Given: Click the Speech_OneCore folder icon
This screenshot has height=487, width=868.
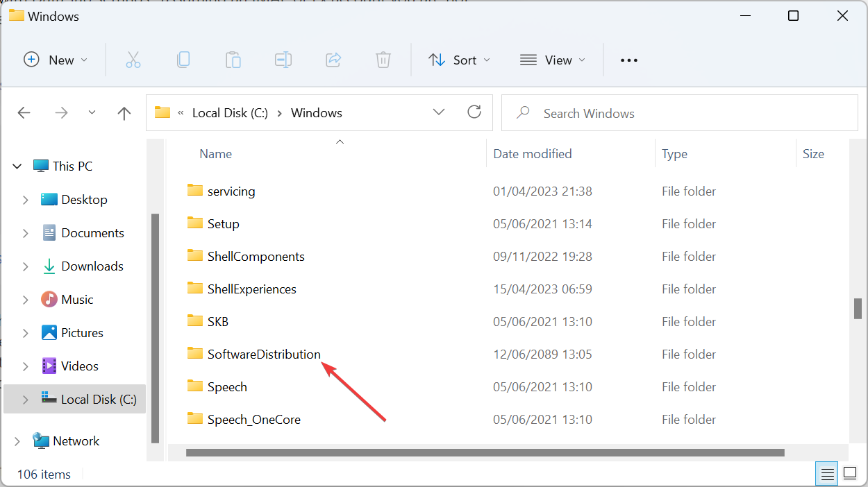Looking at the screenshot, I should (194, 418).
